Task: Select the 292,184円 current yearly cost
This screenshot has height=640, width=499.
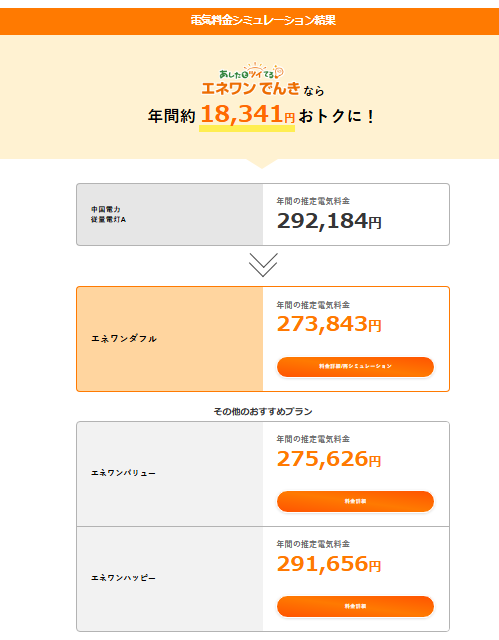Action: (329, 221)
